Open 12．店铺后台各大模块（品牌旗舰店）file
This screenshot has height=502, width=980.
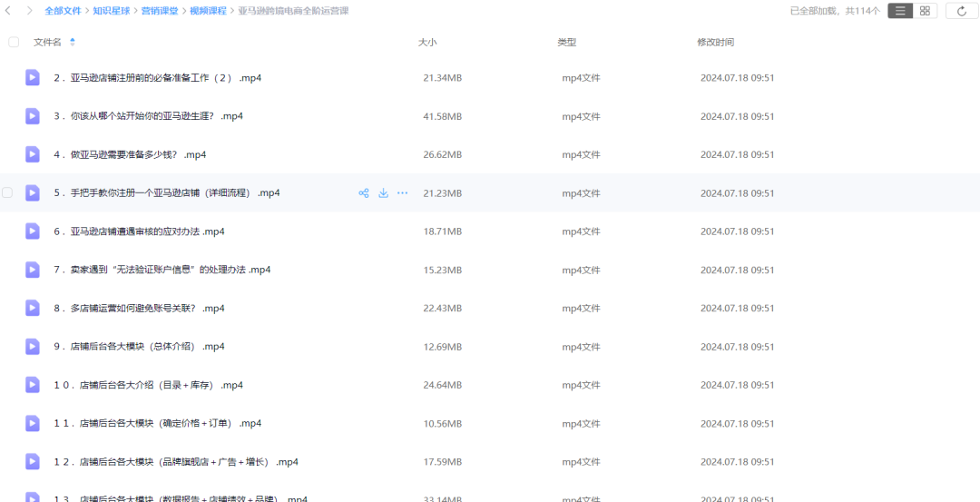176,462
